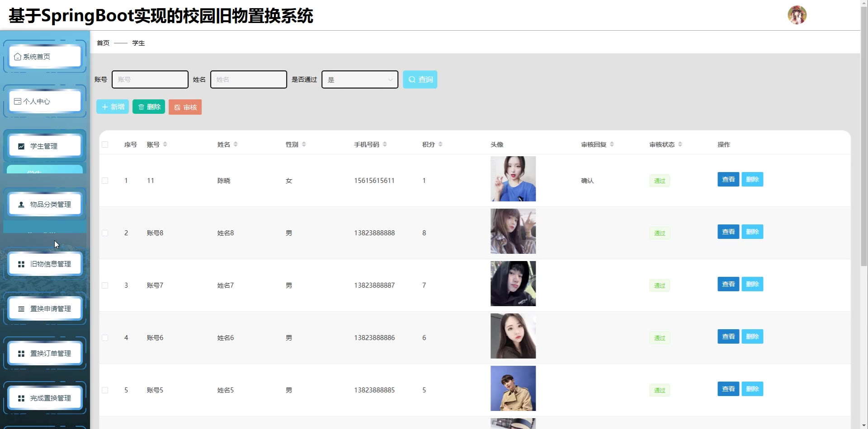The image size is (868, 429).
Task: Open the avatar photo for 姓名6
Action: 513,336
